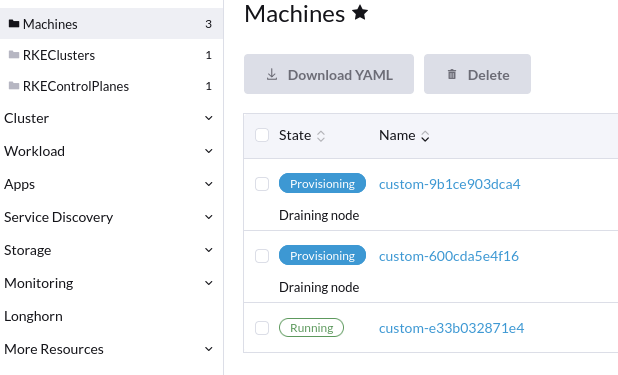Click the Name column header
Image resolution: width=618 pixels, height=375 pixels.
pyautogui.click(x=397, y=135)
